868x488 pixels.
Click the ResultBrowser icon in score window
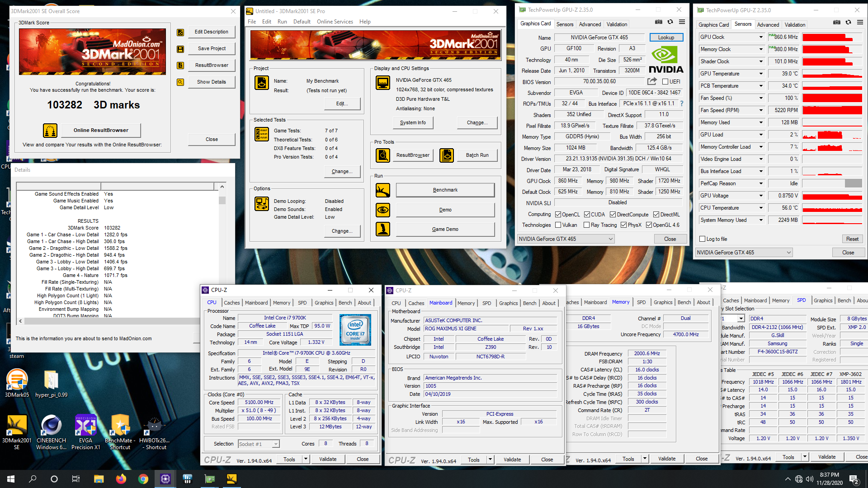coord(180,66)
